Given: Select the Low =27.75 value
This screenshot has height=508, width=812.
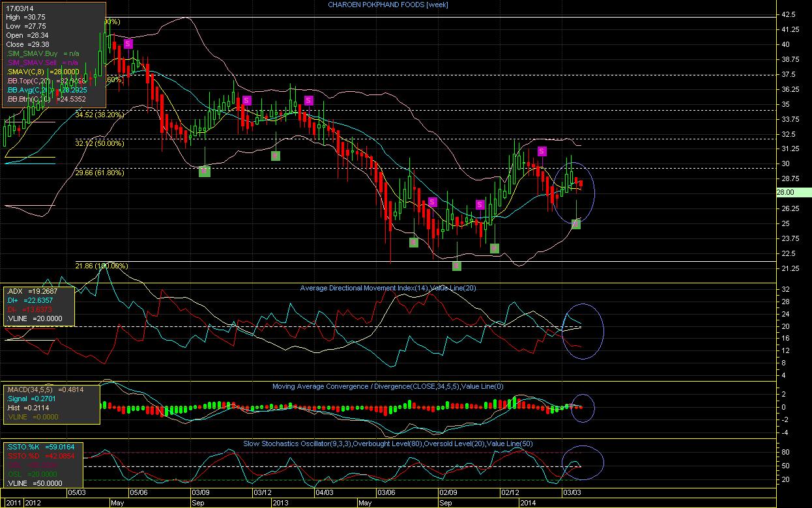Looking at the screenshot, I should pyautogui.click(x=26, y=26).
